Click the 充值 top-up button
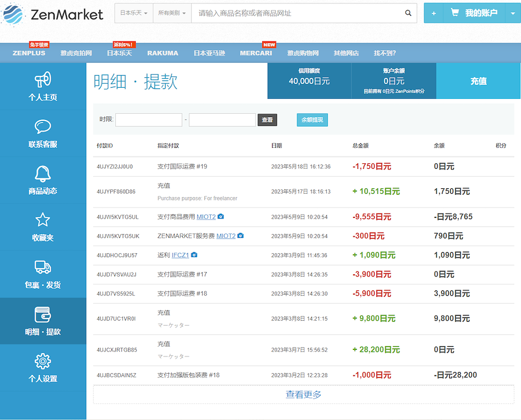 (479, 81)
